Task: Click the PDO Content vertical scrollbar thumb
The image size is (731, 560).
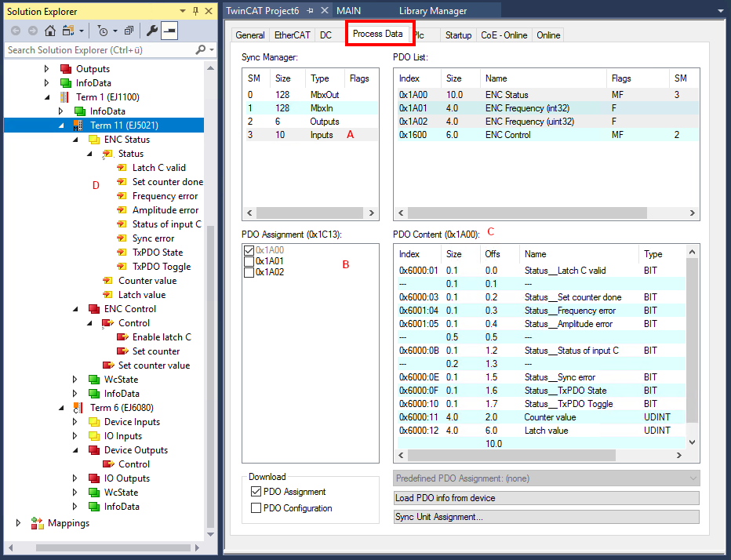Action: [693, 340]
